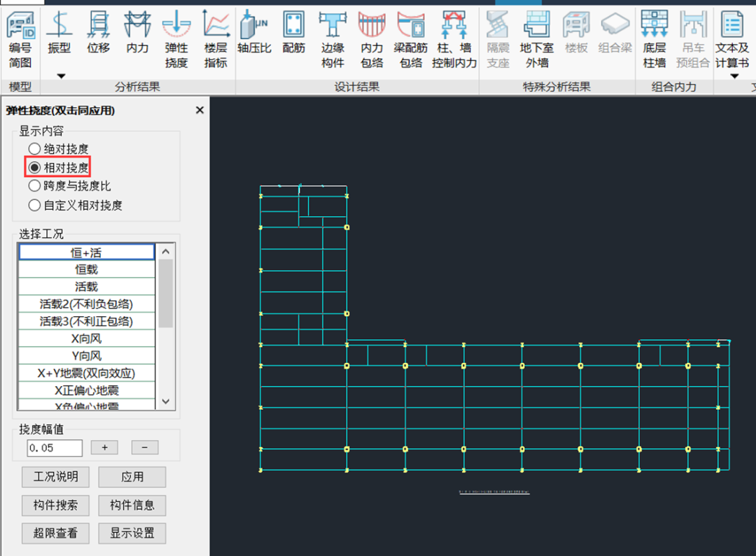Expand the dropdown arrow under 振型
The image size is (756, 556).
[x=61, y=76]
